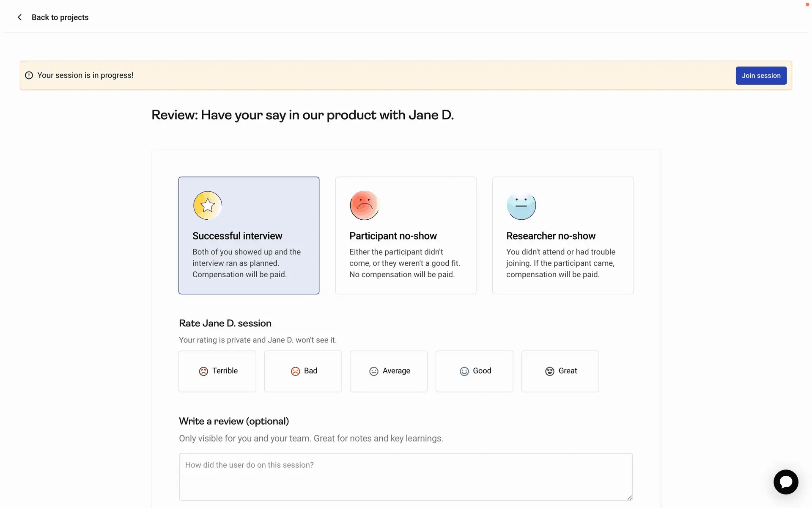The image size is (812, 508).
Task: Click the back arrow chevron icon
Action: point(19,17)
